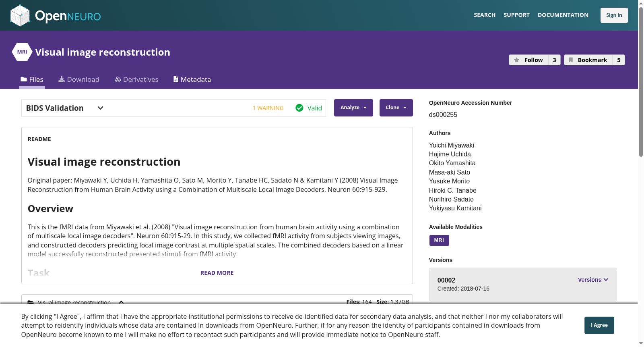
Task: Click author name Yusuke Morito
Action: [x=450, y=181]
